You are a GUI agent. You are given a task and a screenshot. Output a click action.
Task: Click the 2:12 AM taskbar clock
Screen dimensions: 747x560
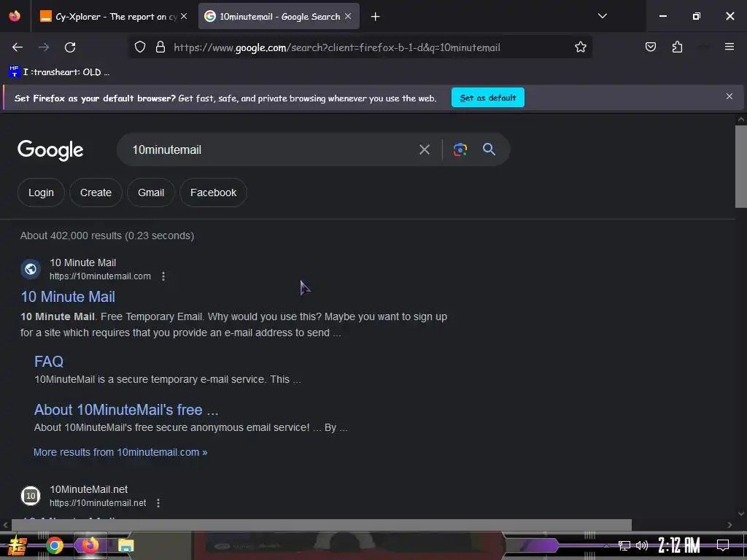[x=679, y=545]
